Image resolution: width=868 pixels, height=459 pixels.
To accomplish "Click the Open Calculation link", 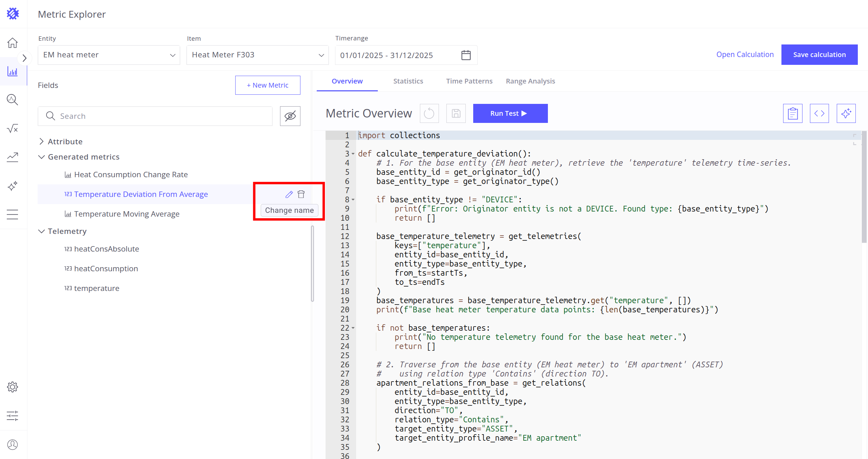I will coord(745,55).
